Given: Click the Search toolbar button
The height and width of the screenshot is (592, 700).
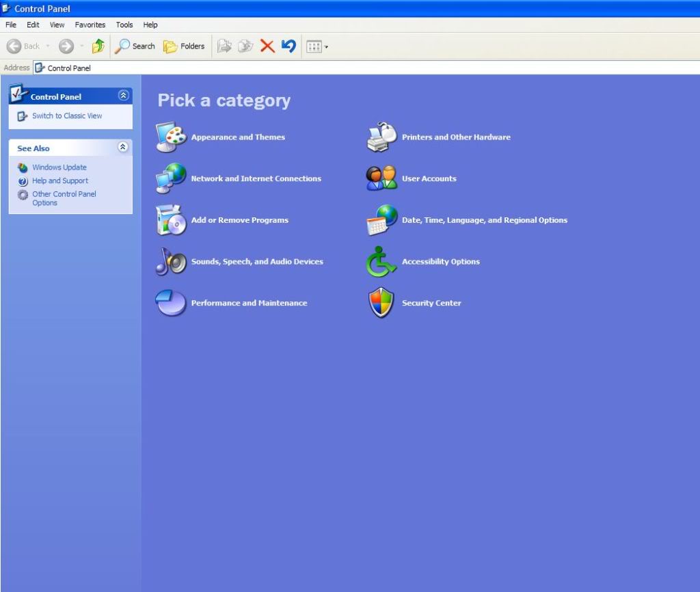Looking at the screenshot, I should [x=134, y=46].
